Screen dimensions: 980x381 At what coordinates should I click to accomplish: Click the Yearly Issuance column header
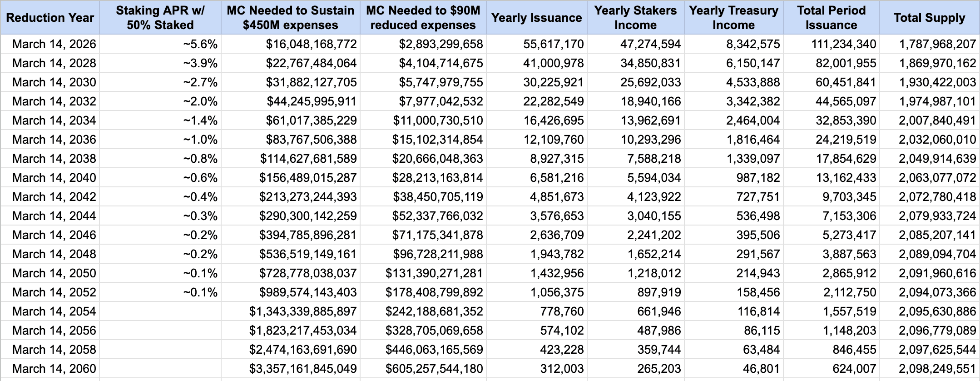[536, 18]
